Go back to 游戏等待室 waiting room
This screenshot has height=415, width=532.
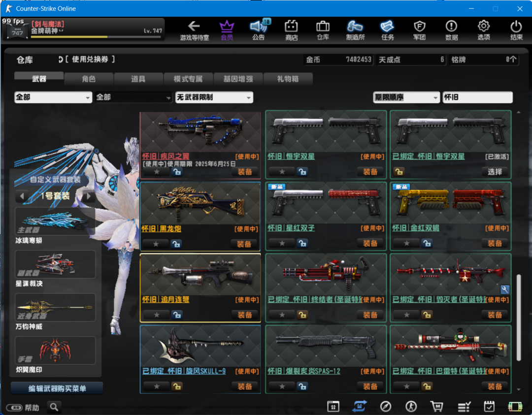(x=194, y=30)
